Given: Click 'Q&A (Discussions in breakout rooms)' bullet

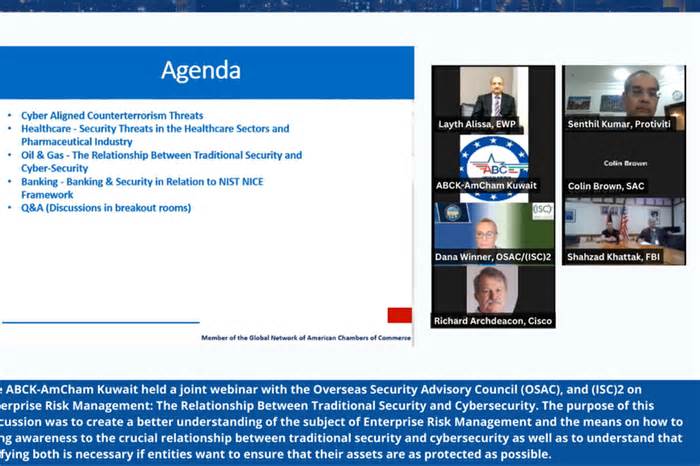Looking at the screenshot, I should click(106, 208).
